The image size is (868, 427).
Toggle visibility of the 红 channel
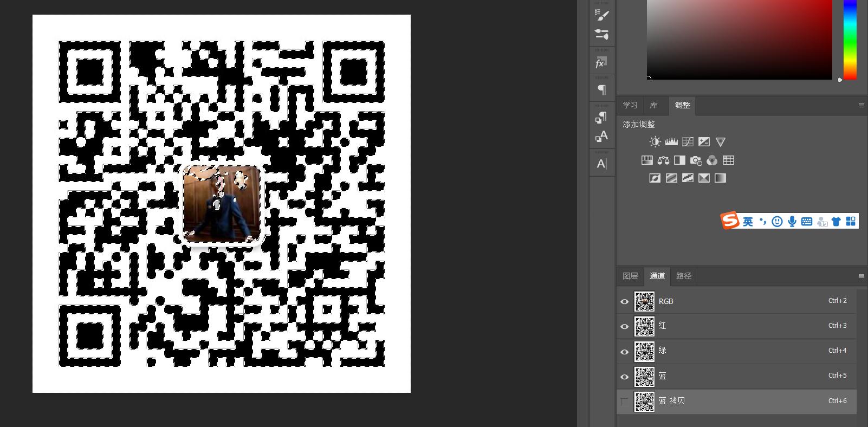[x=625, y=327]
